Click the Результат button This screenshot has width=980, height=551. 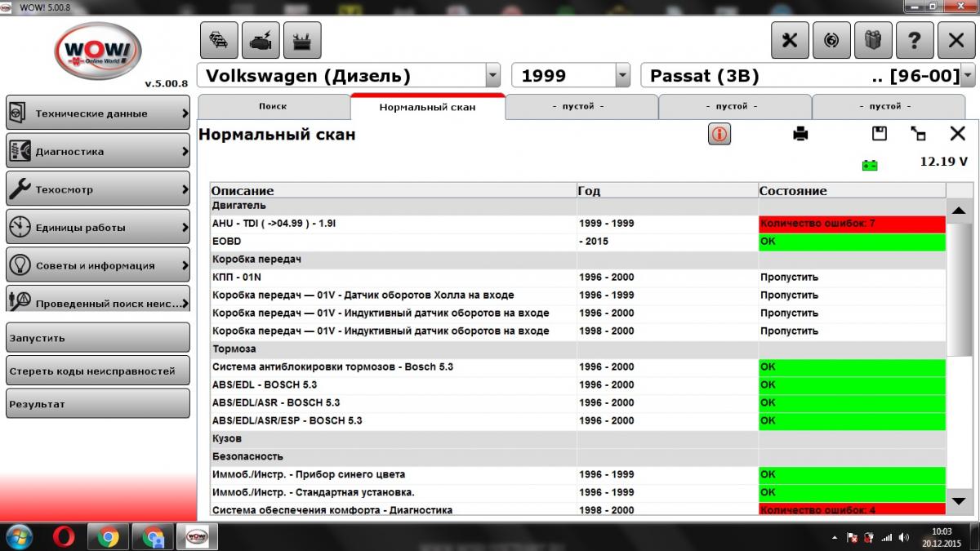(98, 404)
